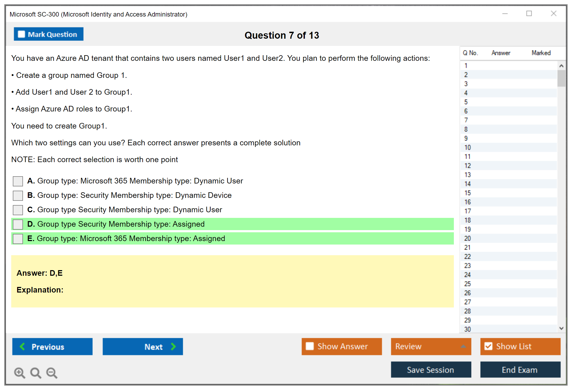Check answer option E checkbox
Viewport: 574px width, 392px height.
click(18, 239)
